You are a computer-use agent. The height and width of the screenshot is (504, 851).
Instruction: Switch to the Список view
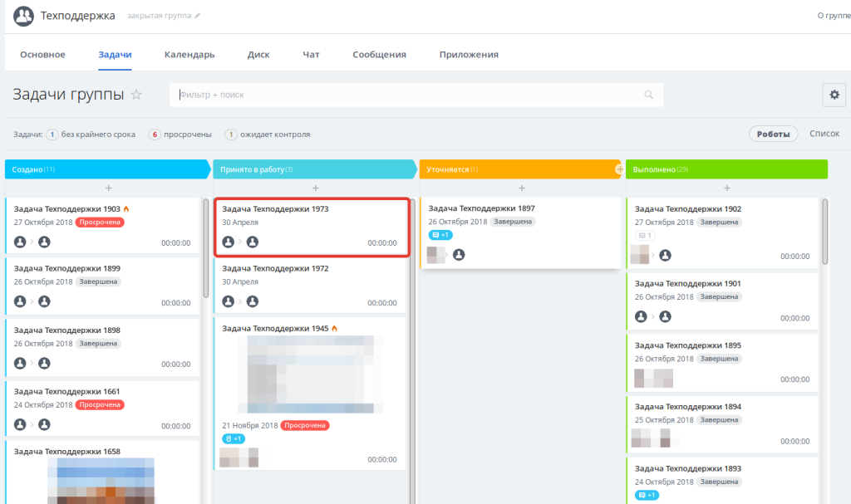(824, 134)
